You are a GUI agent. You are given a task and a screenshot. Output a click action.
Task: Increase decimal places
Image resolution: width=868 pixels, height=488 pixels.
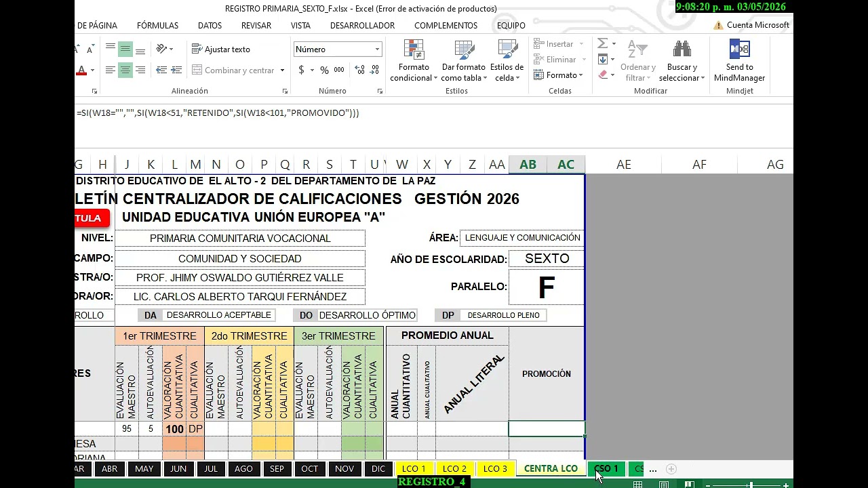[359, 70]
